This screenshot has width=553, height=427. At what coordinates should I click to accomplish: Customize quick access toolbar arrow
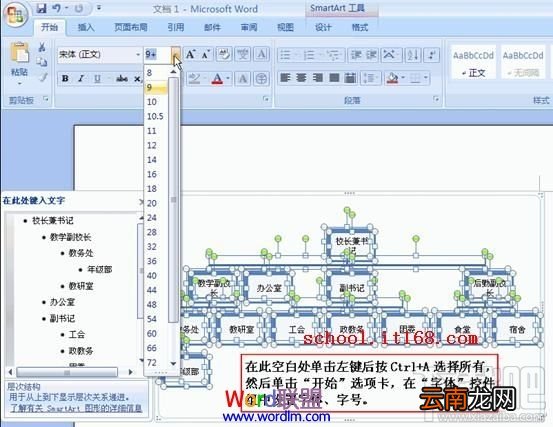(99, 8)
